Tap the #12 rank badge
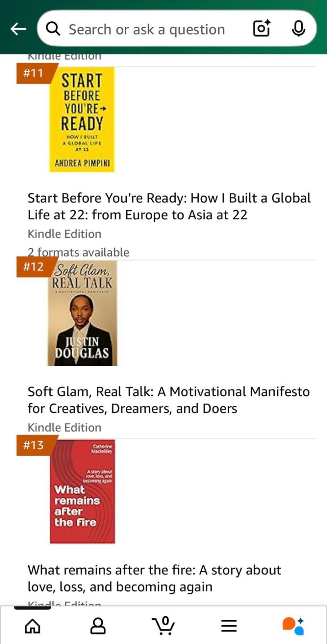The height and width of the screenshot is (644, 327). [x=34, y=267]
